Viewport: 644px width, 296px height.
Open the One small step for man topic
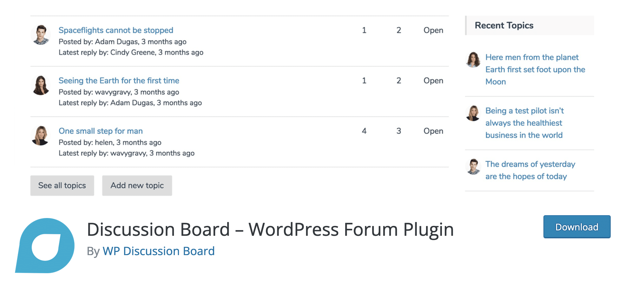coord(101,131)
